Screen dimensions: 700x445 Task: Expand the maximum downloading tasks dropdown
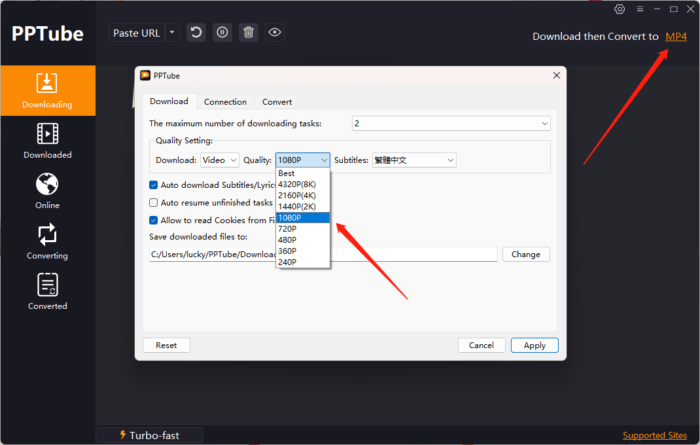click(x=451, y=123)
